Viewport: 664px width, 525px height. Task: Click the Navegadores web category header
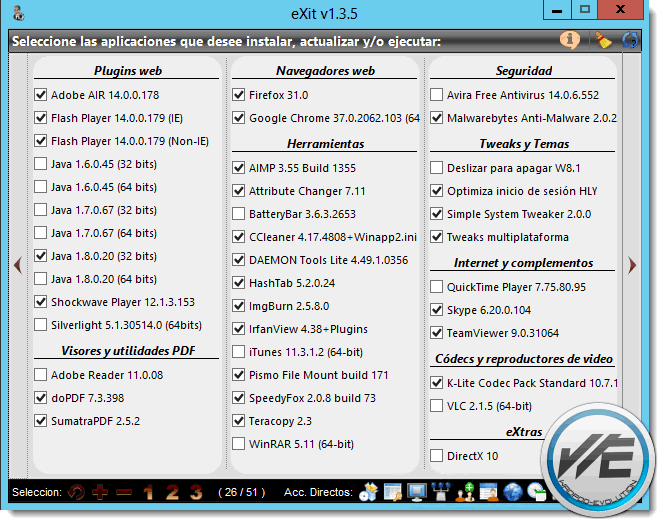tap(325, 70)
